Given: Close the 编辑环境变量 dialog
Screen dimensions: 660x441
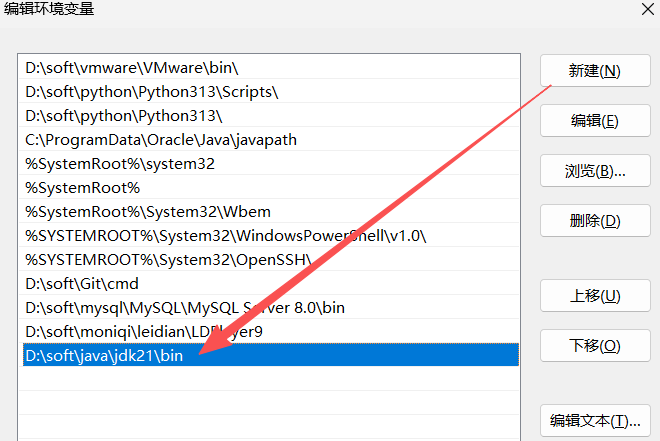Looking at the screenshot, I should pyautogui.click(x=648, y=9).
